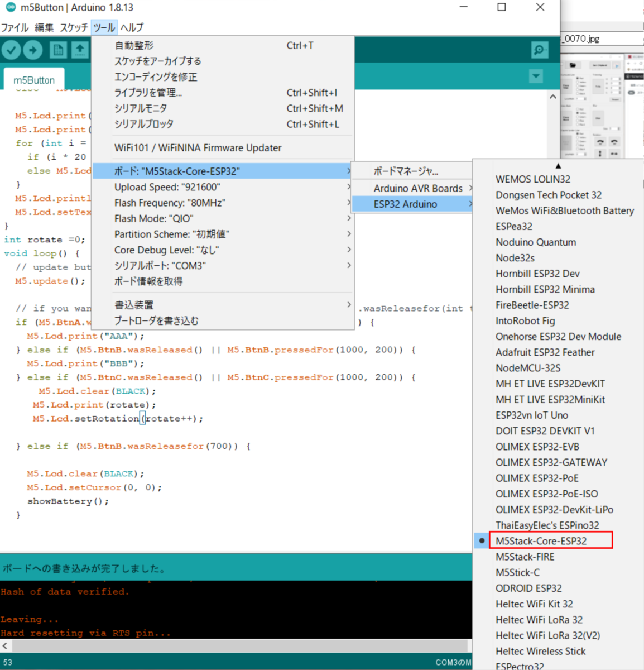Select the checked M5Stack-Core-ESP32 board
This screenshot has width=644, height=670.
tap(558, 540)
